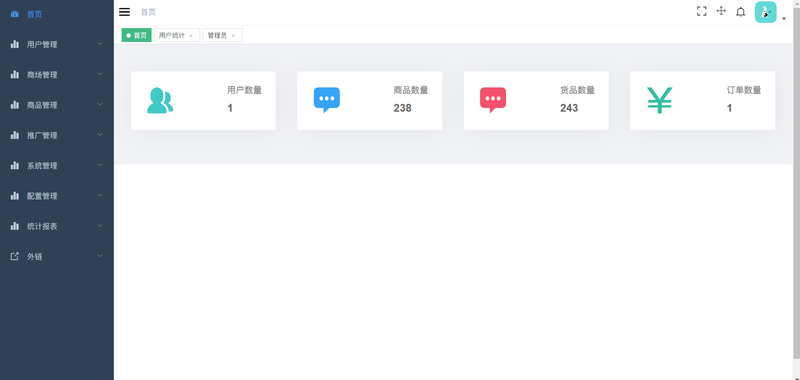Click the green yen icon in 订单数量 card
This screenshot has height=380, width=800.
660,100
